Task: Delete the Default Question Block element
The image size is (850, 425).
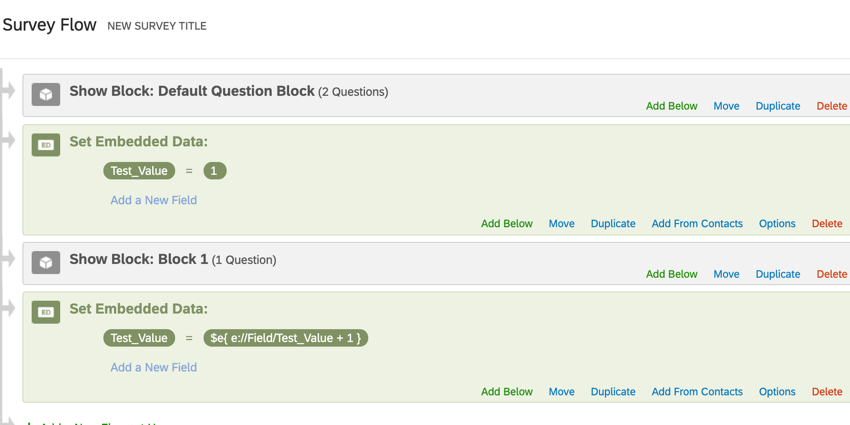Action: click(831, 106)
